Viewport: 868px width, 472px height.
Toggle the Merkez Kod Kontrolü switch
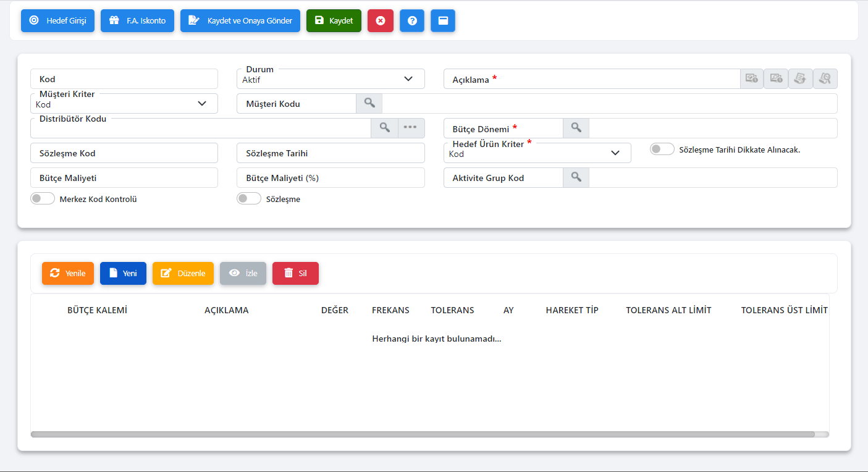(x=43, y=199)
